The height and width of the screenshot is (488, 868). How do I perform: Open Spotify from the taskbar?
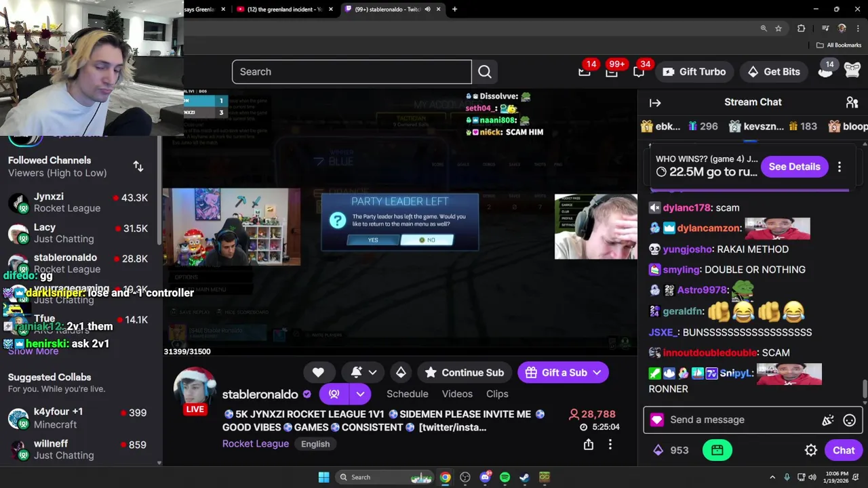505,477
